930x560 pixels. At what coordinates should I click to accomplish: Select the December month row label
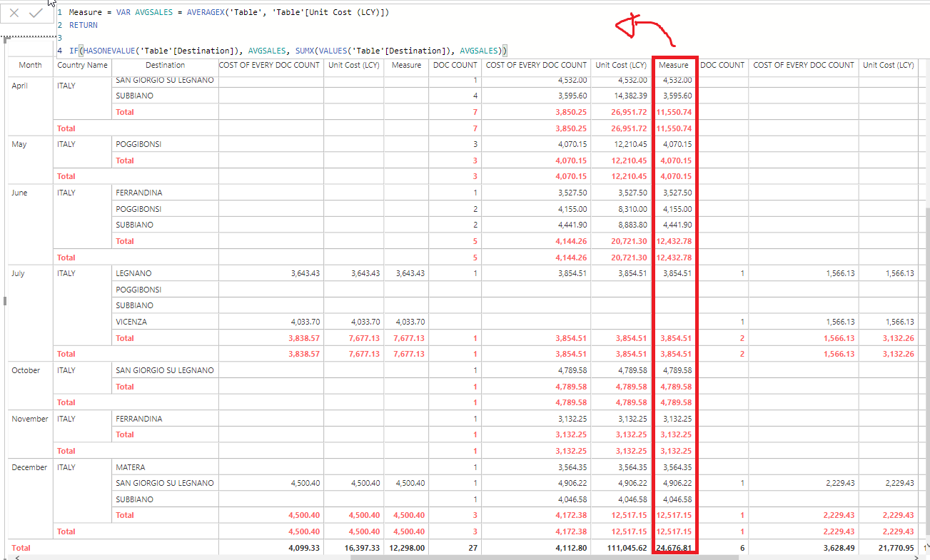click(x=29, y=467)
